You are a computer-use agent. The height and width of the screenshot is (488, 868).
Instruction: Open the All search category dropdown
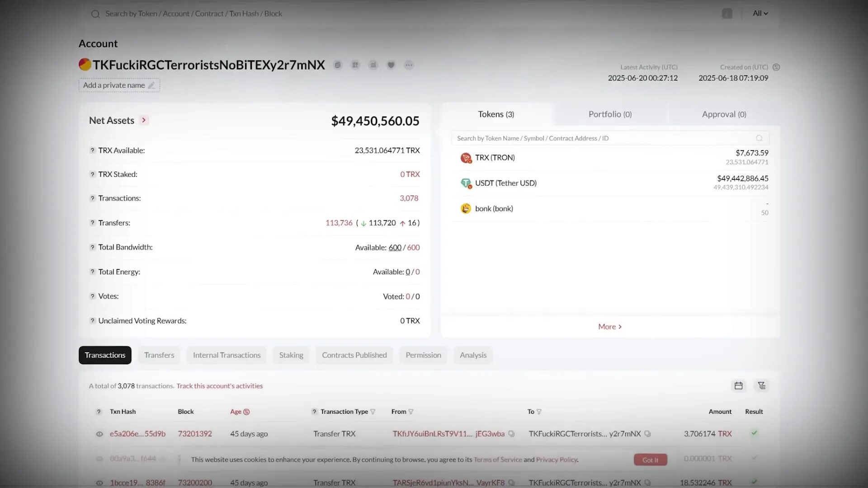(x=759, y=13)
